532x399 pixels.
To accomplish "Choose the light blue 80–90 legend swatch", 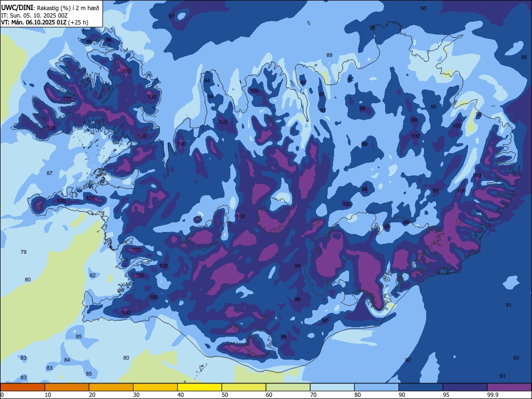I will (377, 387).
